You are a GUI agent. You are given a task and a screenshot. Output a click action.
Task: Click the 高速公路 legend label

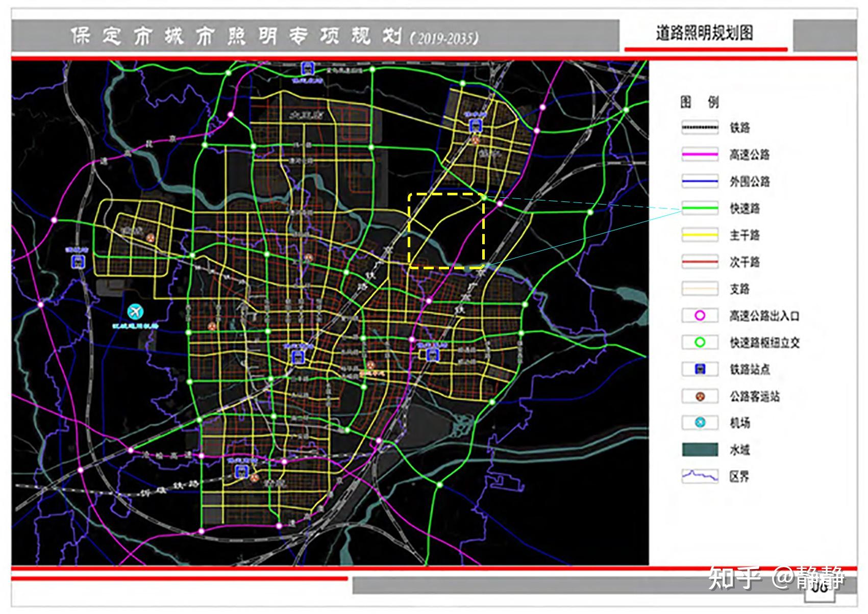pos(749,155)
